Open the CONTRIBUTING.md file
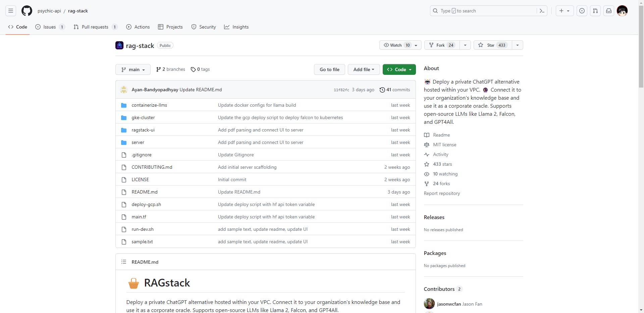 coord(152,167)
